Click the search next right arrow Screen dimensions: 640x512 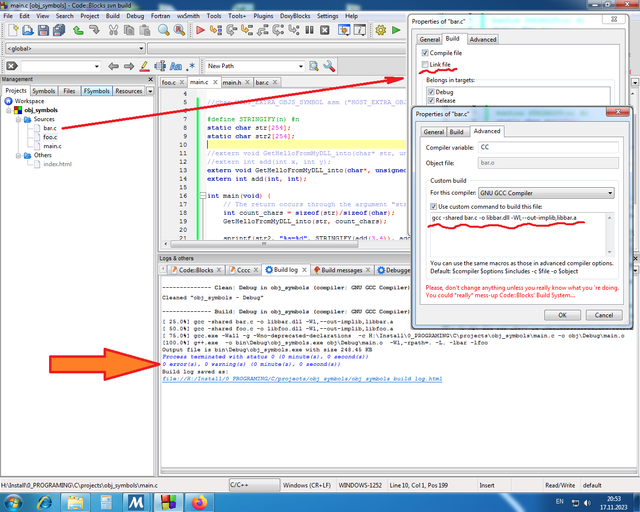tap(129, 66)
